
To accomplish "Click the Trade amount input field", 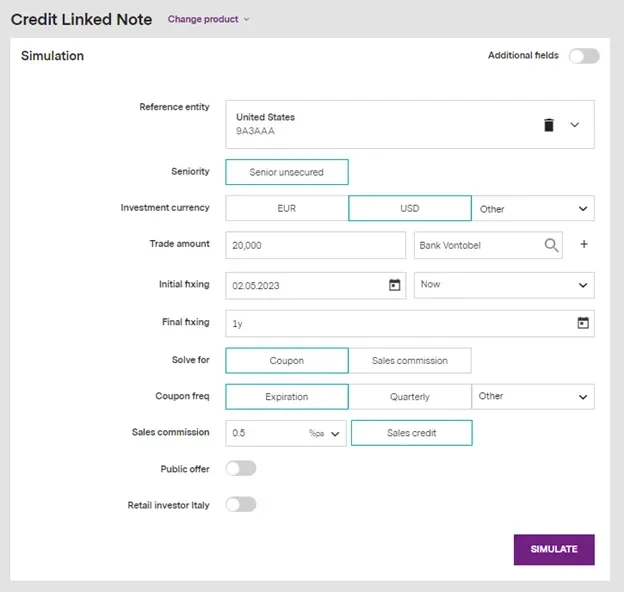I will 315,245.
